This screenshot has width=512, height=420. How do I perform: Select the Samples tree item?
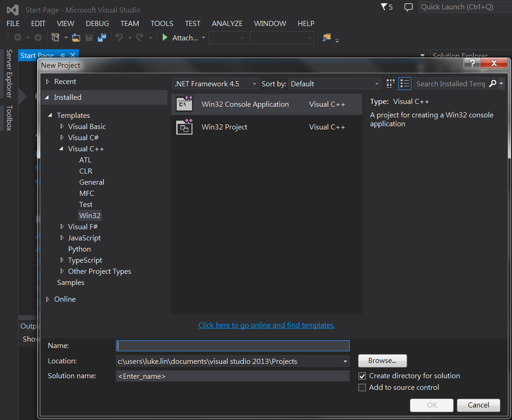tap(70, 282)
